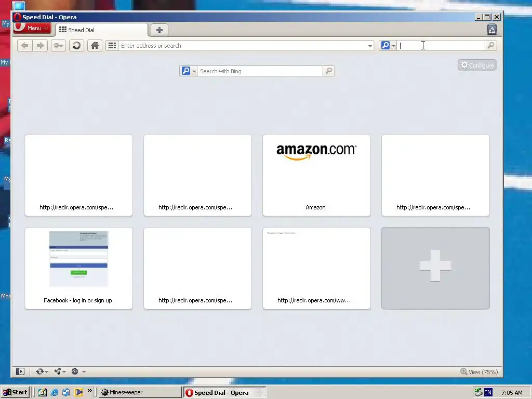Switch to Minesweeper taskbar button
The image size is (532, 399).
140,393
